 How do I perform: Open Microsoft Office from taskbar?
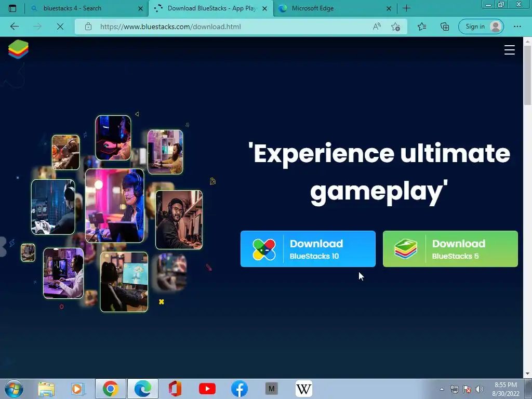pyautogui.click(x=175, y=389)
